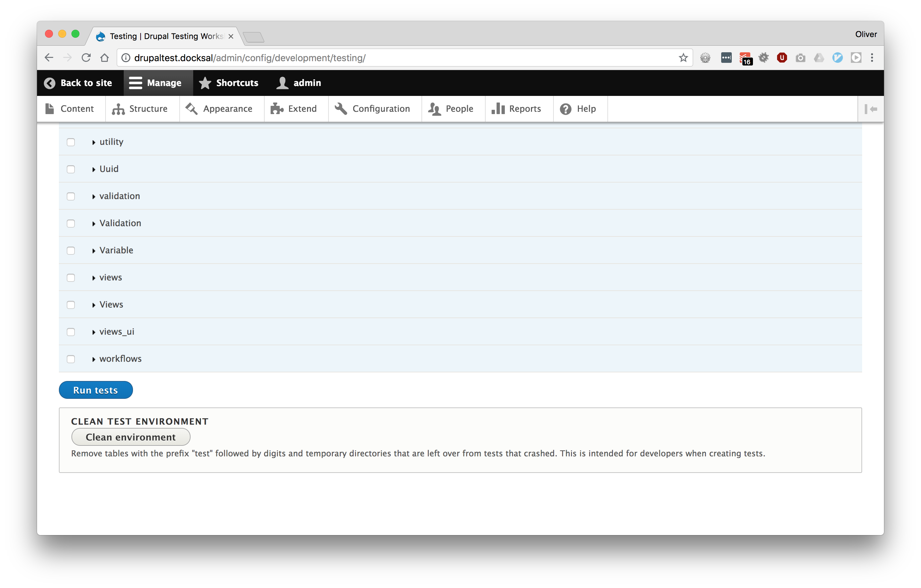Click the browser address bar URL field

click(x=382, y=58)
